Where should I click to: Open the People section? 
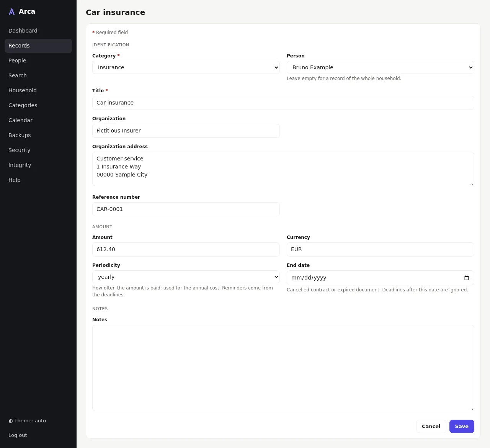pos(38,60)
